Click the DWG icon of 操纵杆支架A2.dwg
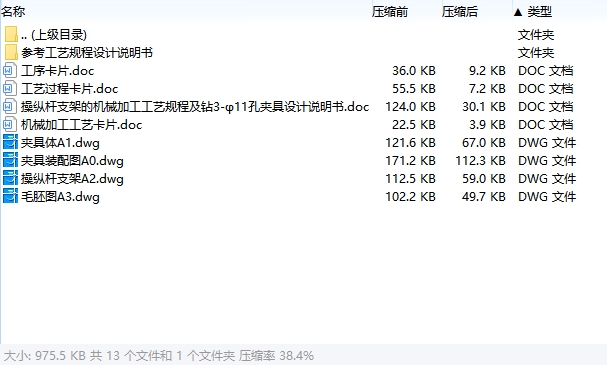Viewport: 607px width, 365px height. tap(10, 178)
